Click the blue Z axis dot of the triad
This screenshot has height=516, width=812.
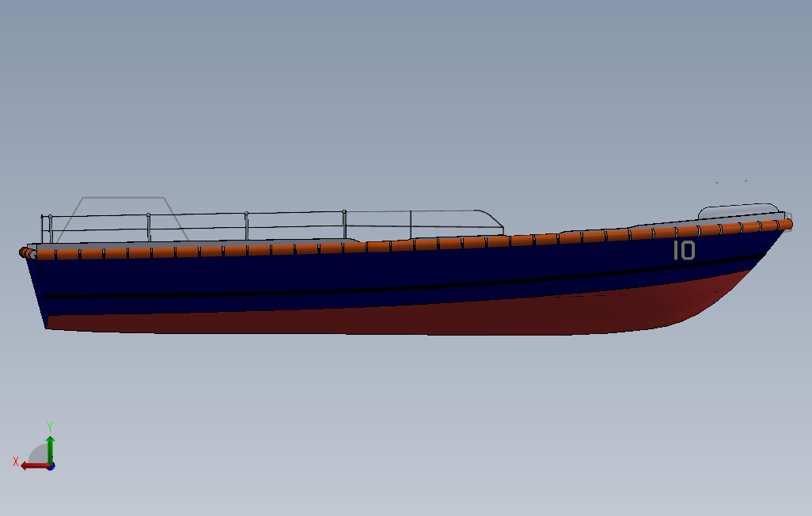pos(51,466)
